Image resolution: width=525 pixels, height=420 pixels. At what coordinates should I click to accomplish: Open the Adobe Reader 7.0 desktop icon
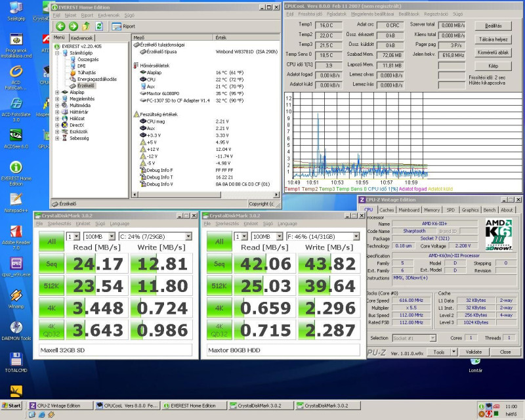point(16,238)
